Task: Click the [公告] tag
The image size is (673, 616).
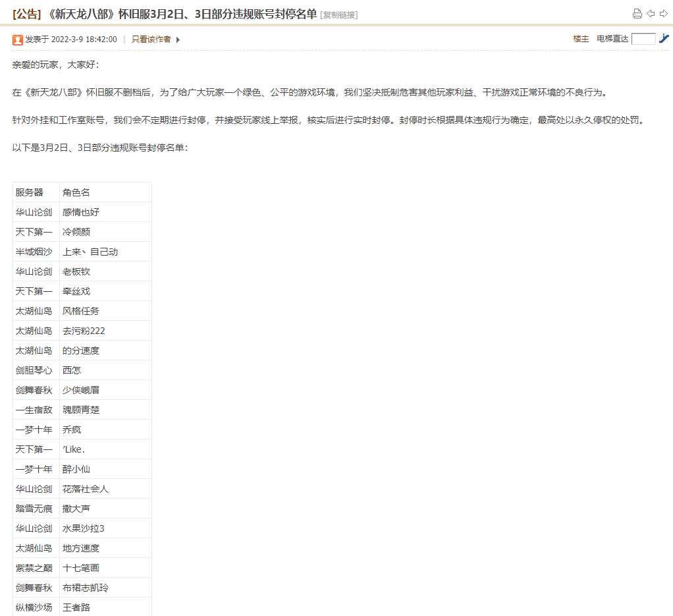Action: pos(26,14)
